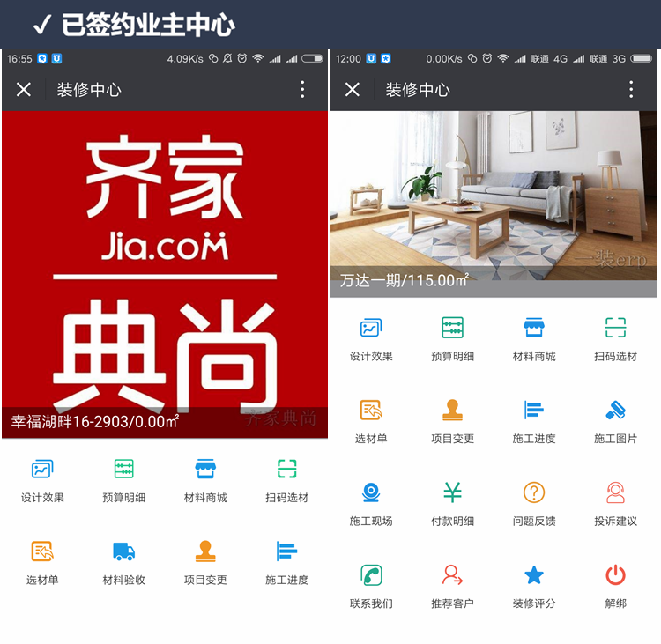The width and height of the screenshot is (661, 644).
Task: Tap 装修中心 title in the right screen
Action: pos(418,90)
